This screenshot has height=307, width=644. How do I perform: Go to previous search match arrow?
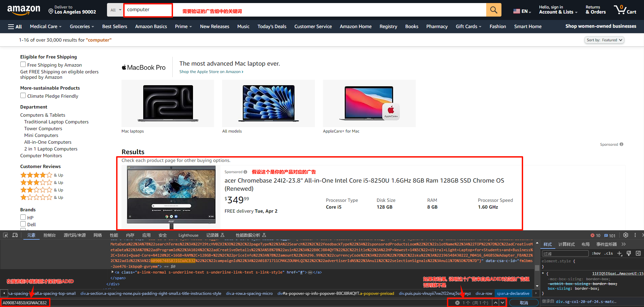click(496, 303)
